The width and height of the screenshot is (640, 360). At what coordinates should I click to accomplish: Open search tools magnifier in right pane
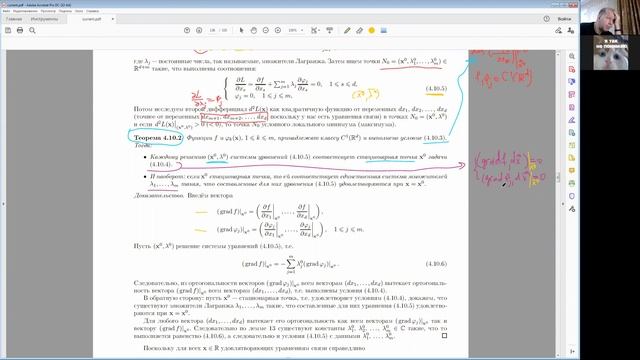572,56
